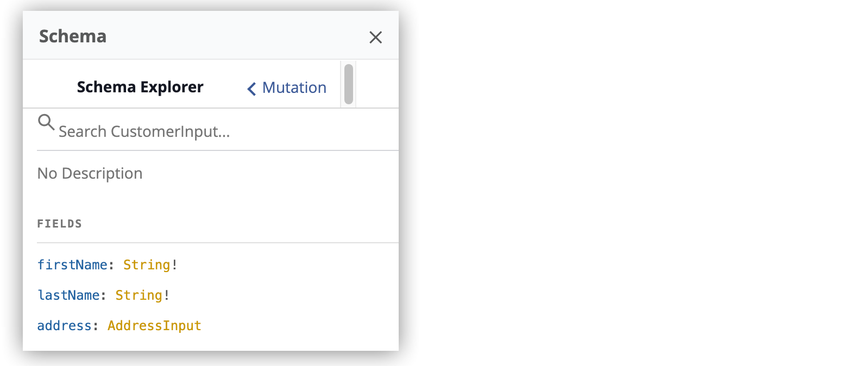Click the back chevron beside Mutation
868x366 pixels.
[x=251, y=89]
